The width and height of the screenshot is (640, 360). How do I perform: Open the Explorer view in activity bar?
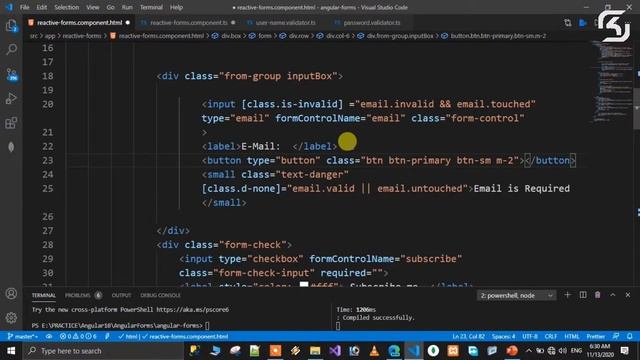point(11,26)
